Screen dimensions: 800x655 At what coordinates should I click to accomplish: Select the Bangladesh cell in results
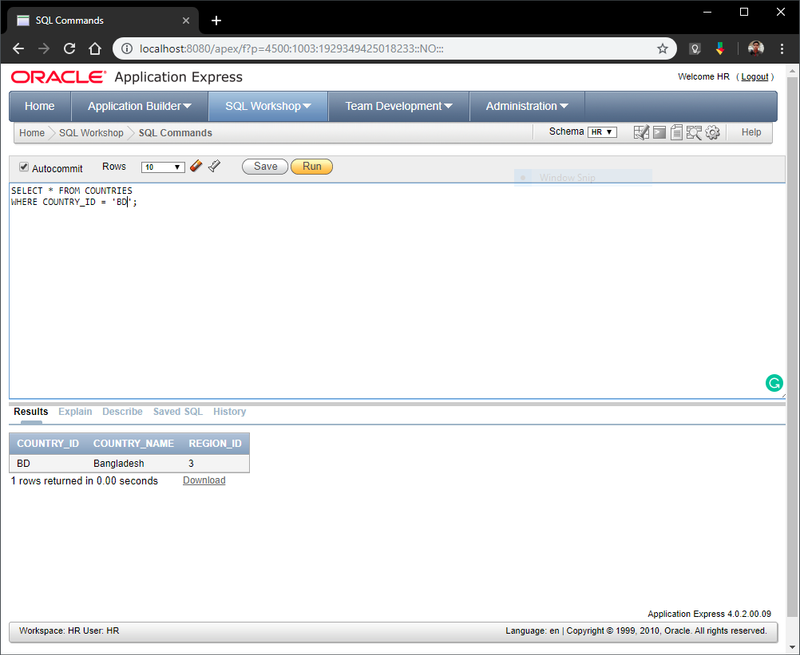119,464
